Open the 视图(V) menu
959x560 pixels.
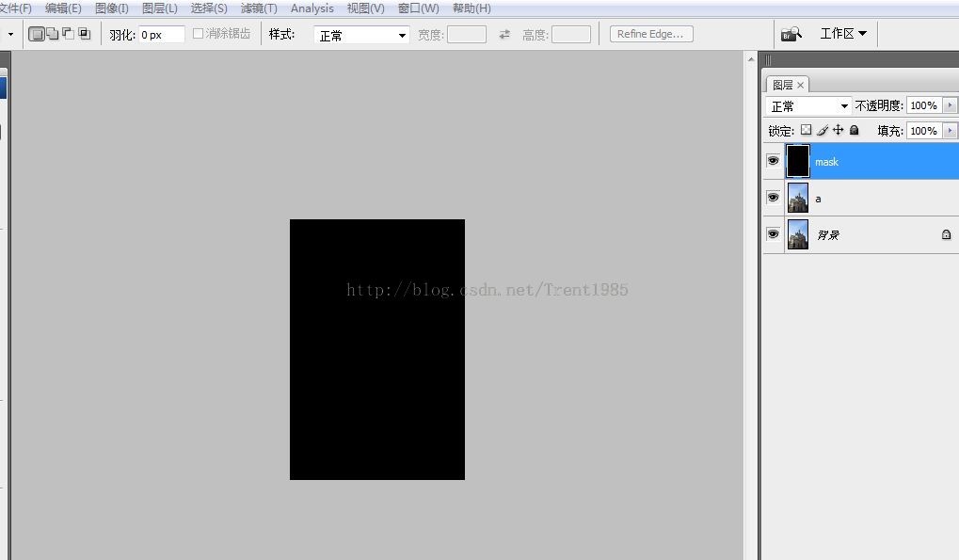(366, 8)
